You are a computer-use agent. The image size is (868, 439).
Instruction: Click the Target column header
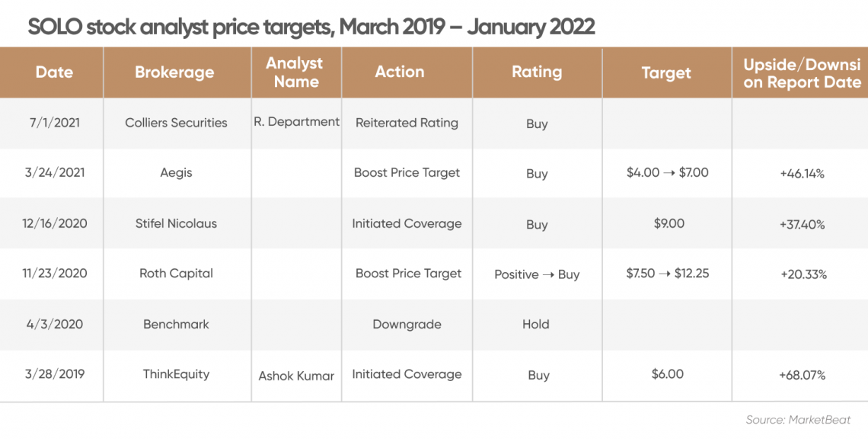[666, 73]
